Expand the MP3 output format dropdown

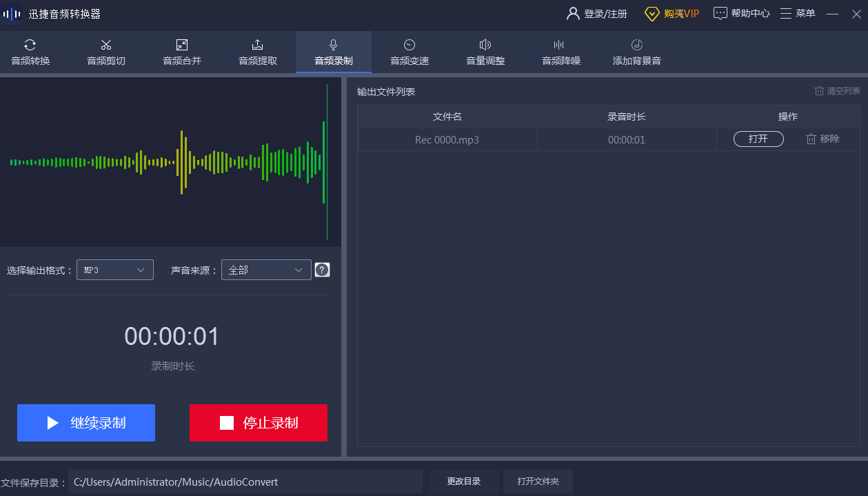114,270
